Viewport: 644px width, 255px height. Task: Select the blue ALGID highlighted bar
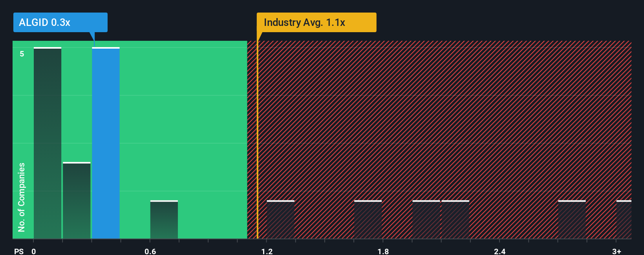106,143
